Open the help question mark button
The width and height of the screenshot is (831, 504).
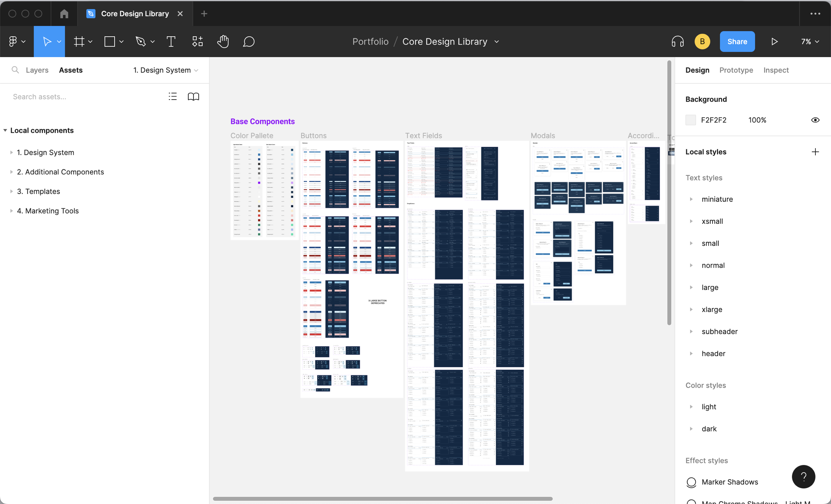point(803,477)
